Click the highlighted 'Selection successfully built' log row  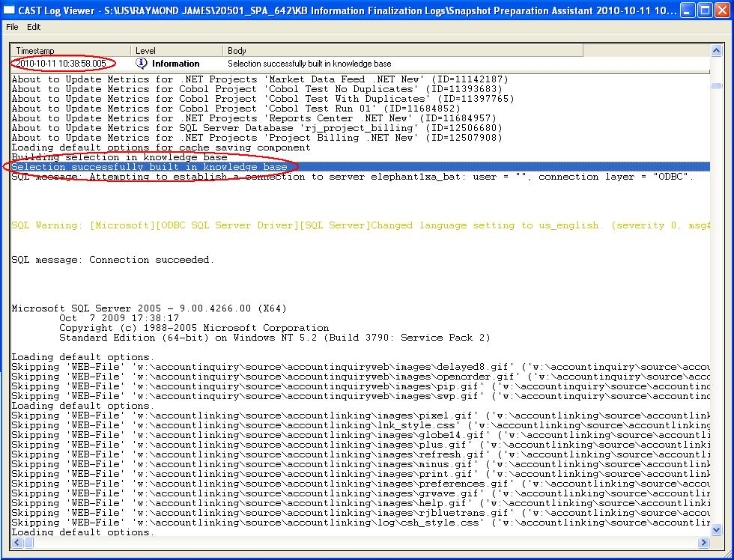click(x=360, y=167)
